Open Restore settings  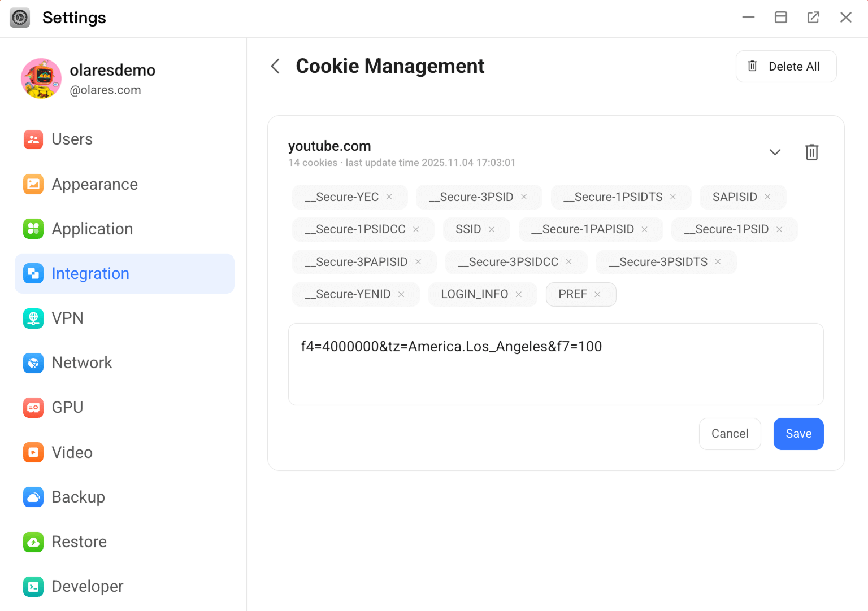79,542
